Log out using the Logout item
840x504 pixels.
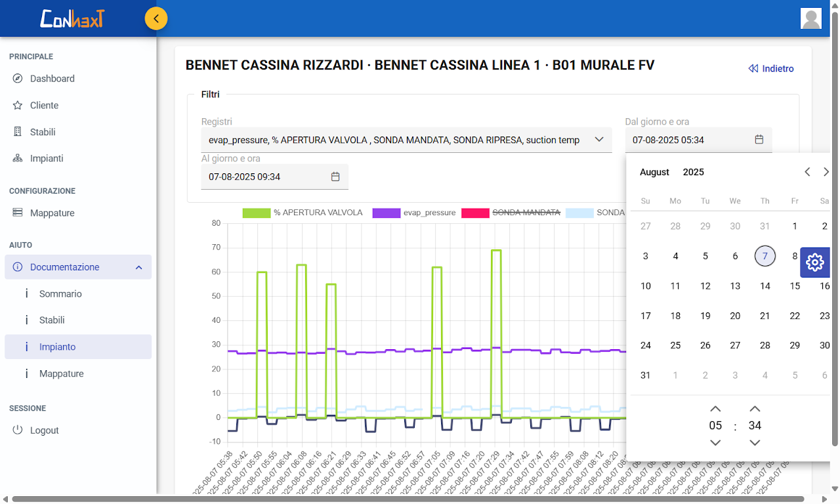point(44,430)
